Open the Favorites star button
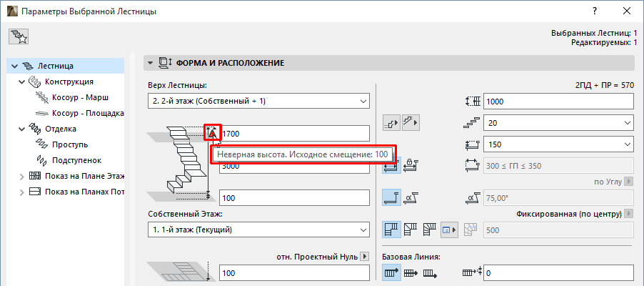The image size is (644, 286). point(18,37)
